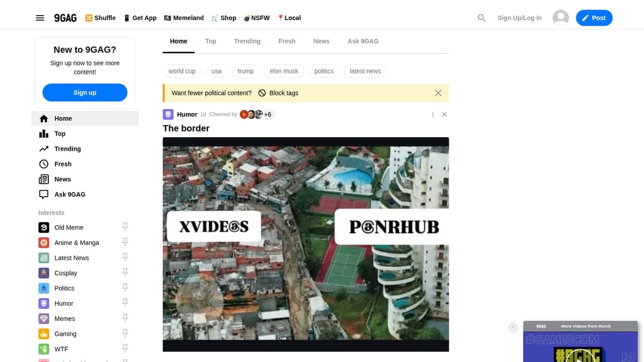Click the Ask 9GAG chat bubble icon
The height and width of the screenshot is (362, 644).
pyautogui.click(x=44, y=195)
